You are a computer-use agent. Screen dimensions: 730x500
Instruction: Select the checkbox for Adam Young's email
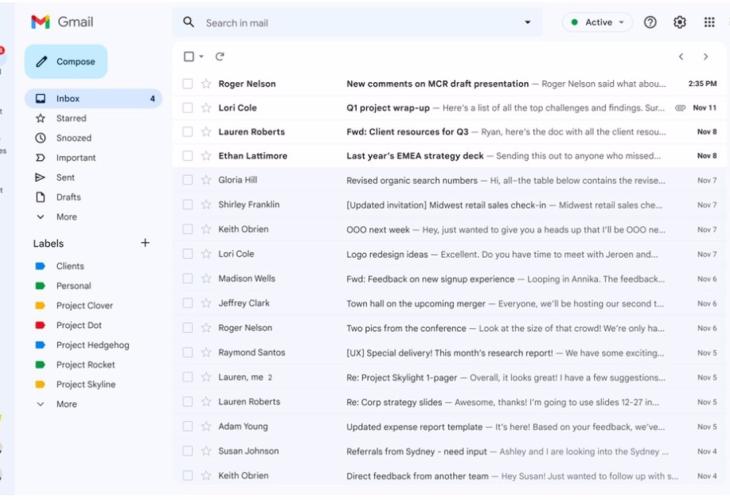coord(188,427)
